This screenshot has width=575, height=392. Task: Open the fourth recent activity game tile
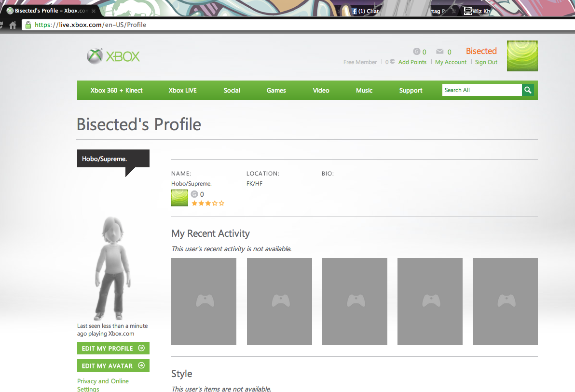click(x=430, y=301)
